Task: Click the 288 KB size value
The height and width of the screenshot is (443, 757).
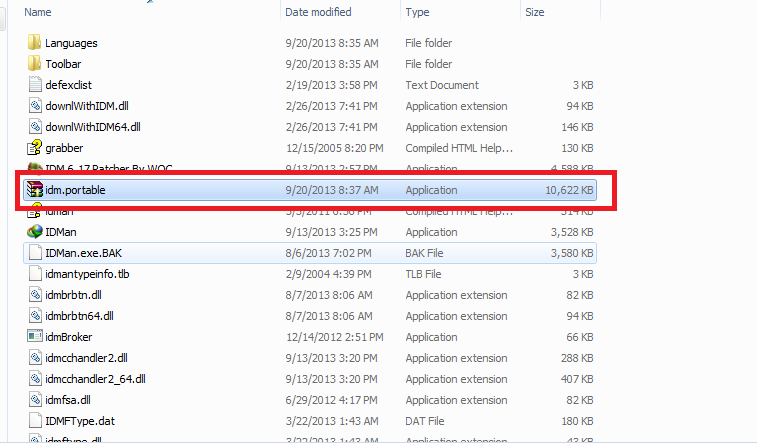Action: (577, 358)
